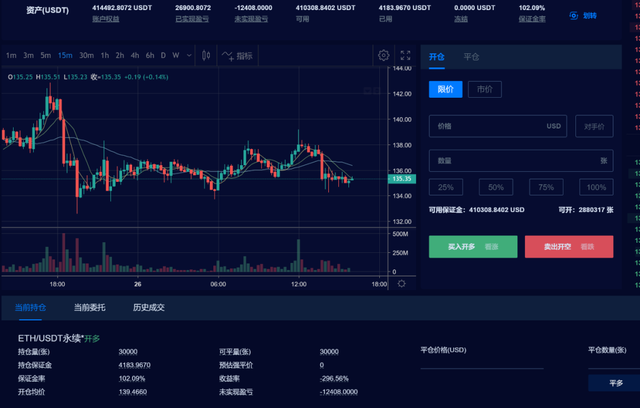Click the 持仓保证金 value 4183.9670
640x408 pixels.
[134, 365]
